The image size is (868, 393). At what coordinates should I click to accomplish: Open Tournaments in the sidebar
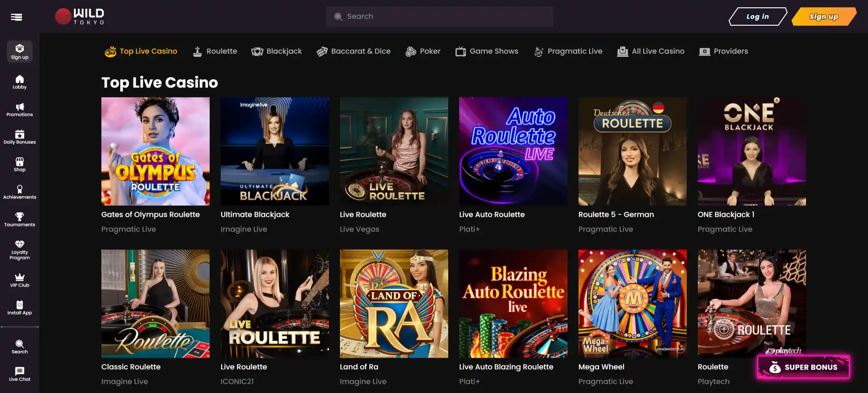pos(20,220)
